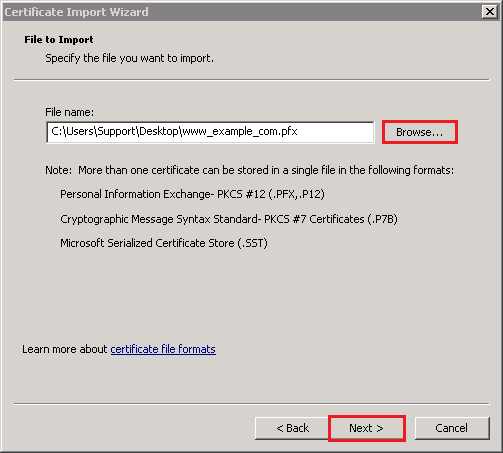
Task: Close the wizard using the X button
Action: click(490, 12)
